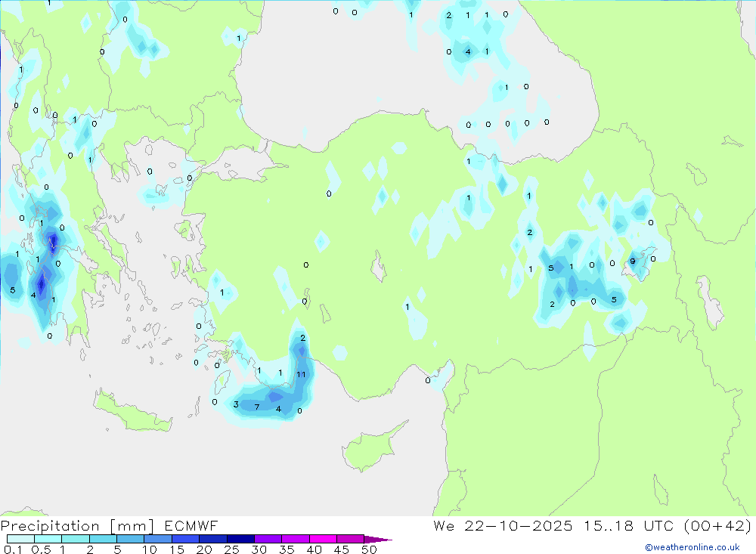Choose the legend swatch between 10 and 15
The image size is (756, 554).
pyautogui.click(x=158, y=539)
